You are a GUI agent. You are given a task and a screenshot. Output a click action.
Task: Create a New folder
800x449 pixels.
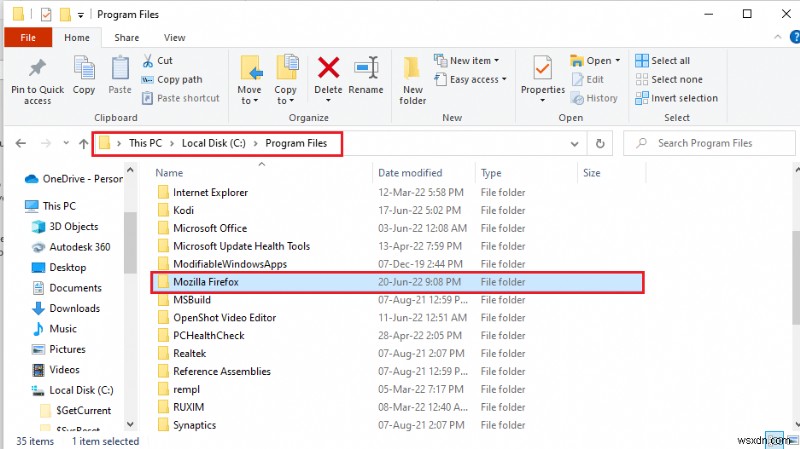tap(413, 80)
